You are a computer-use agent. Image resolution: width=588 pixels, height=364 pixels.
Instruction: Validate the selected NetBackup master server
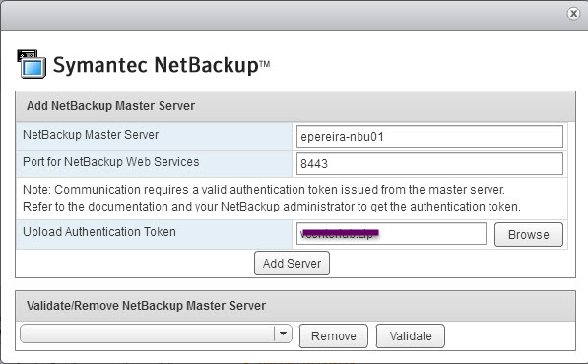[x=411, y=335]
